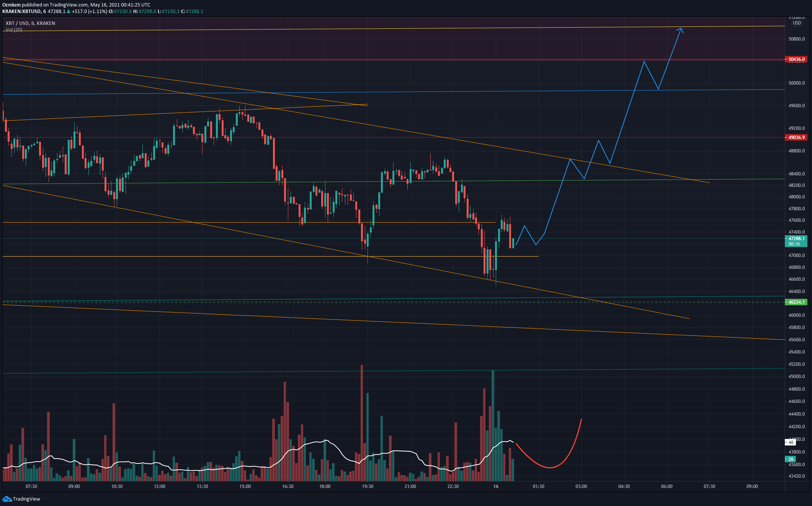Click the 15:00 time axis label
Viewport: 812px width, 506px height.
click(x=245, y=486)
